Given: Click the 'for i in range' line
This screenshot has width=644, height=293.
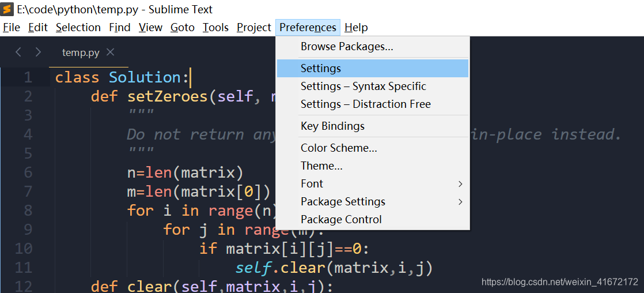Looking at the screenshot, I should (201, 211).
